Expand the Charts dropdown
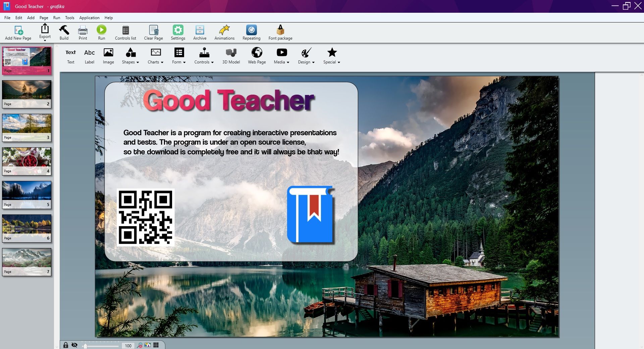644x349 pixels. [155, 56]
